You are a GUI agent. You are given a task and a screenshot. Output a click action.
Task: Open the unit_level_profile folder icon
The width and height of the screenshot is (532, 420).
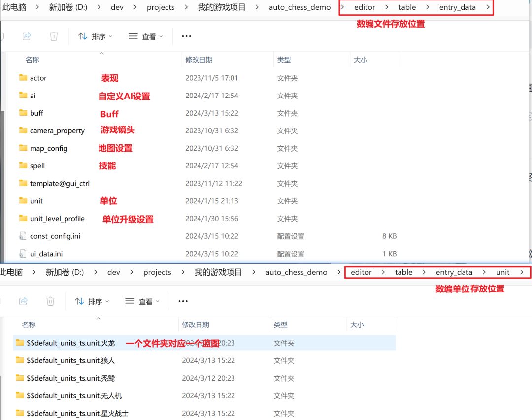coord(23,219)
